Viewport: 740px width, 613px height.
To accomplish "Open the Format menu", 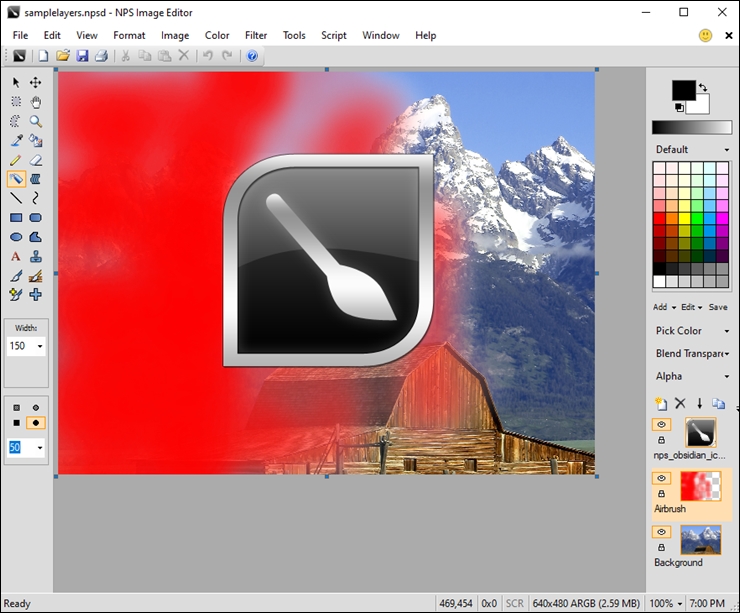I will pyautogui.click(x=129, y=35).
